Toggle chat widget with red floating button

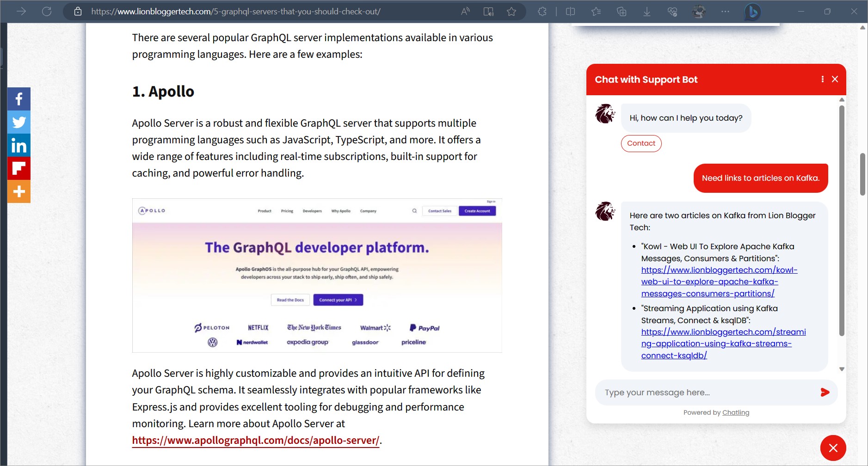833,448
